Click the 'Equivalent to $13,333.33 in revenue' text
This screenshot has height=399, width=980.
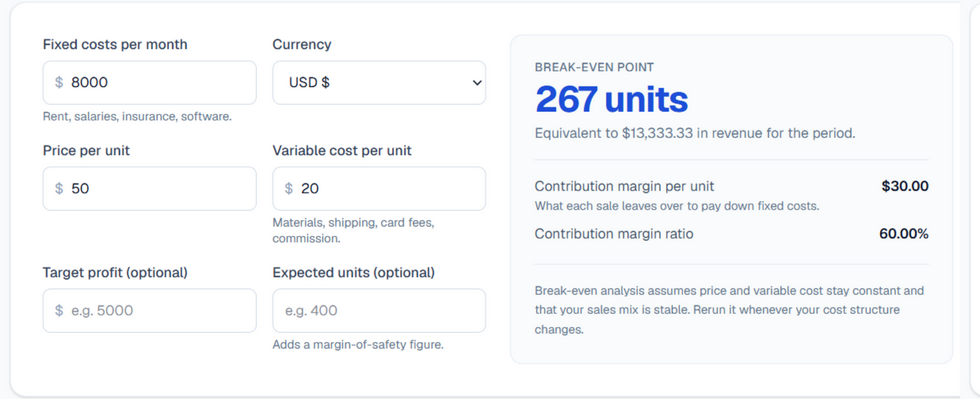[695, 133]
